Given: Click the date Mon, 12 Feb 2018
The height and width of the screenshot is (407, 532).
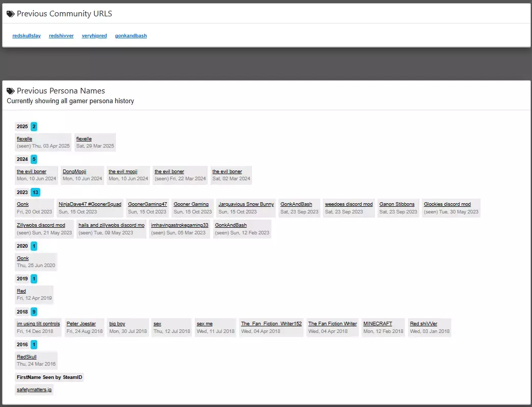Looking at the screenshot, I should (x=384, y=331).
